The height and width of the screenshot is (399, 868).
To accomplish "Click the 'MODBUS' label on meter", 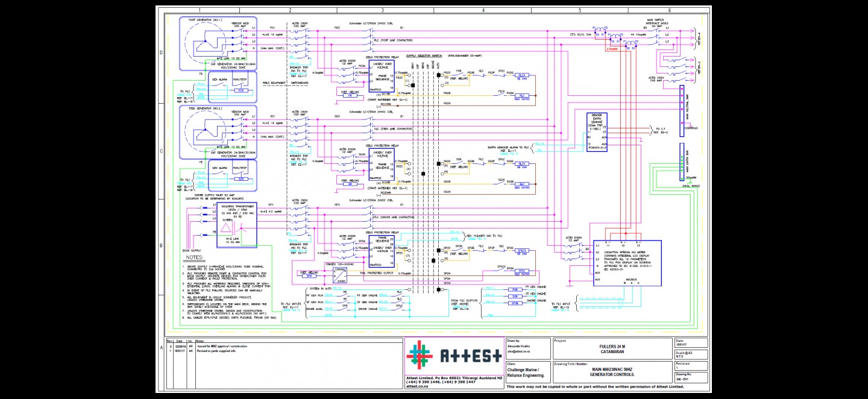I will 632,280.
